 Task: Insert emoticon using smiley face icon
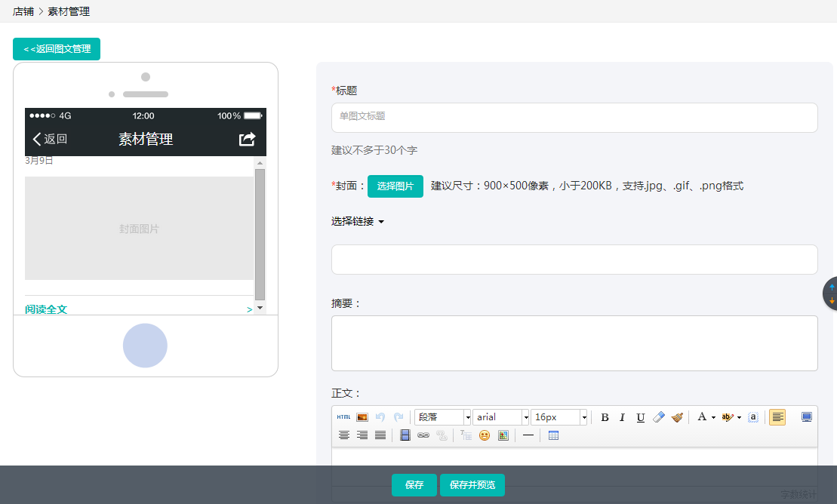point(485,435)
